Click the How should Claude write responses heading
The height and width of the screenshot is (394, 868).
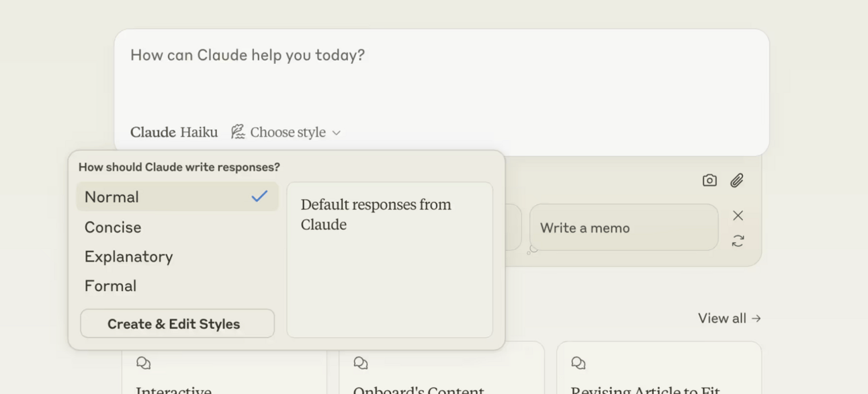179,167
